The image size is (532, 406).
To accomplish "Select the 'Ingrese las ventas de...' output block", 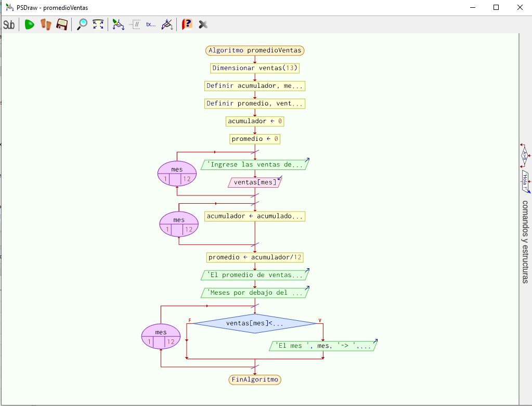I will (x=255, y=165).
